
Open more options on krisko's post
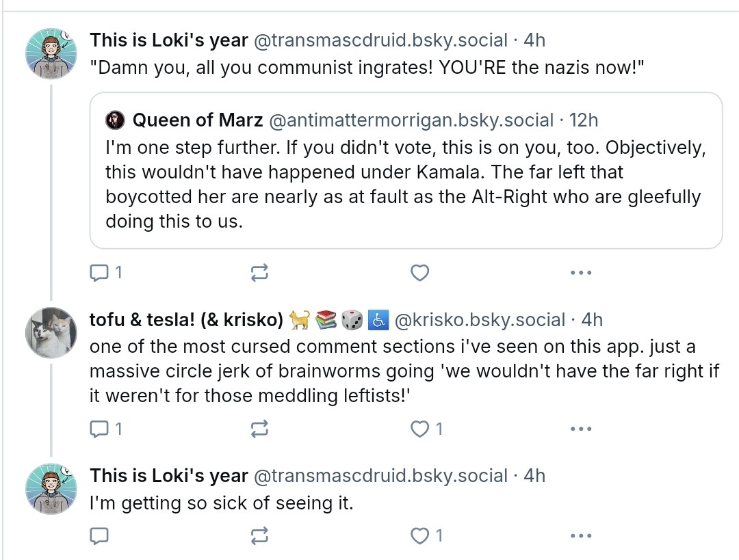tap(580, 429)
